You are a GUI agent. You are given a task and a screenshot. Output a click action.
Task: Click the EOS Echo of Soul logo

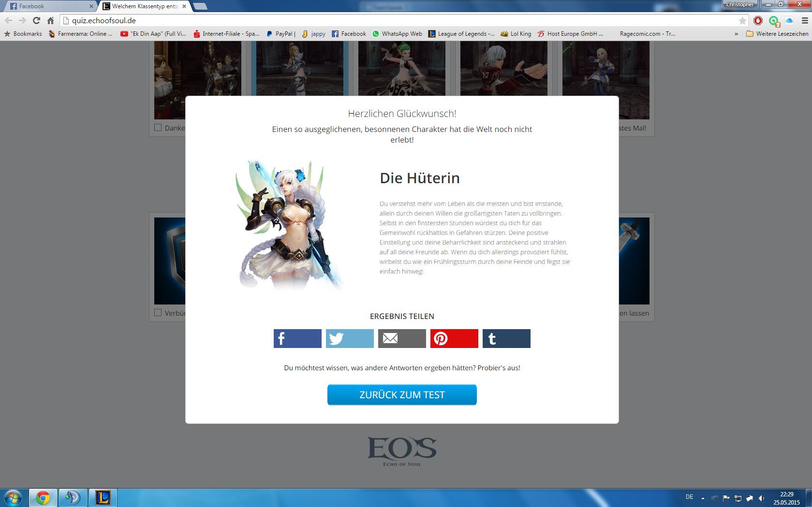click(402, 451)
